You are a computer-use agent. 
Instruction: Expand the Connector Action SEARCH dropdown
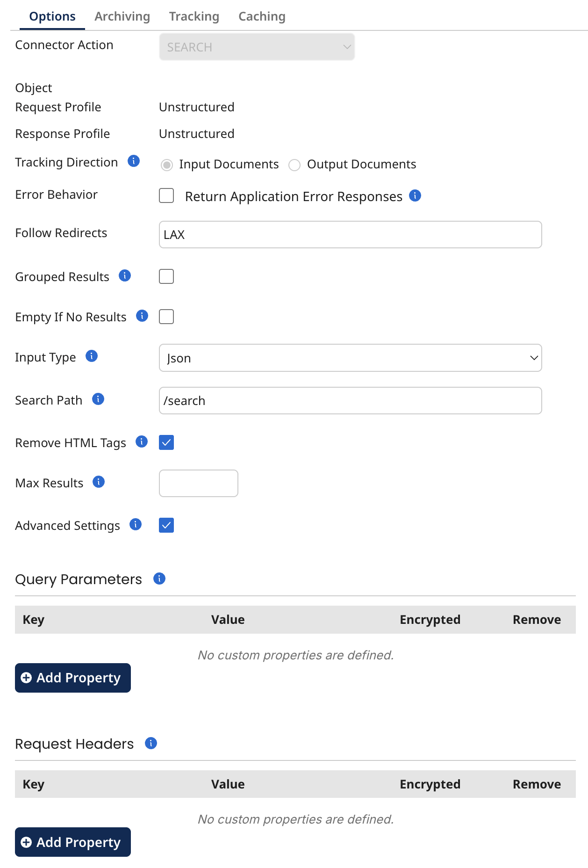tap(257, 47)
